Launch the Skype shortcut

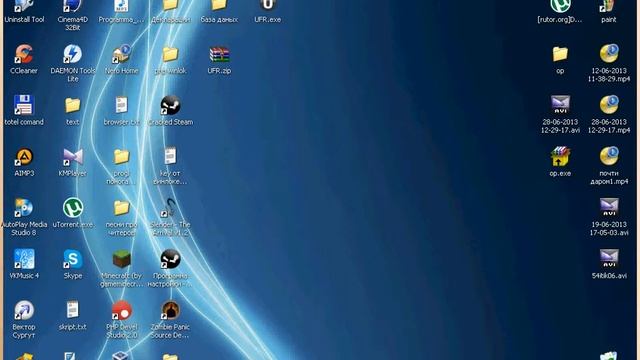click(x=73, y=259)
